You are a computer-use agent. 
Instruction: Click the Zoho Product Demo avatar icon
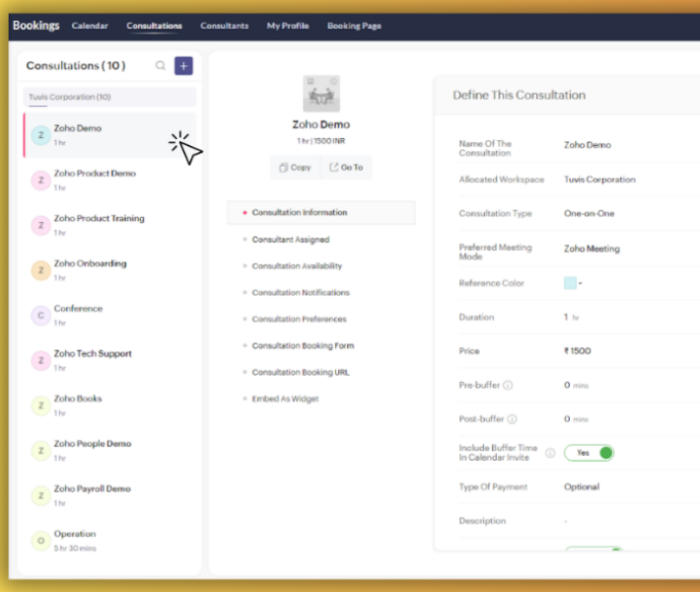(40, 180)
